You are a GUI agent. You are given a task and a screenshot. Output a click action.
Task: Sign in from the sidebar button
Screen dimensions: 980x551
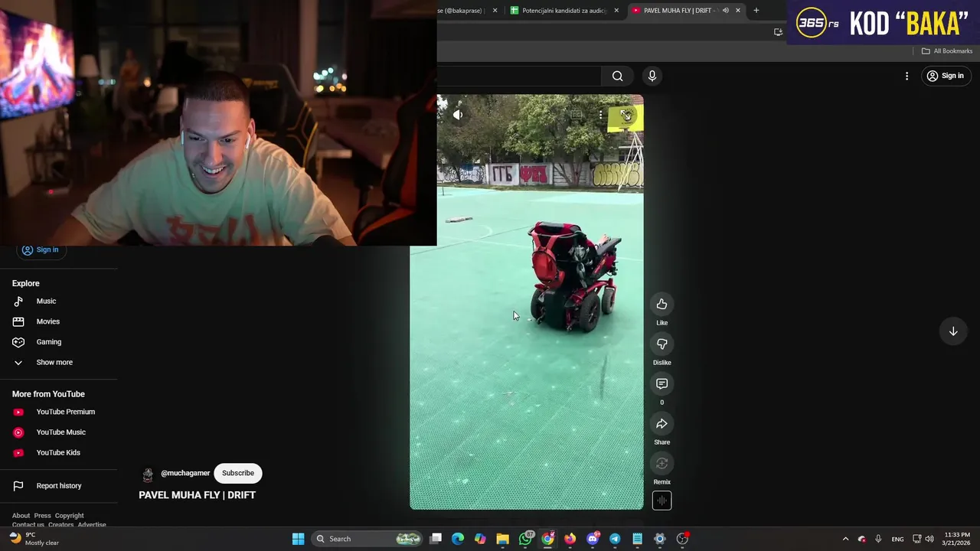coord(41,249)
